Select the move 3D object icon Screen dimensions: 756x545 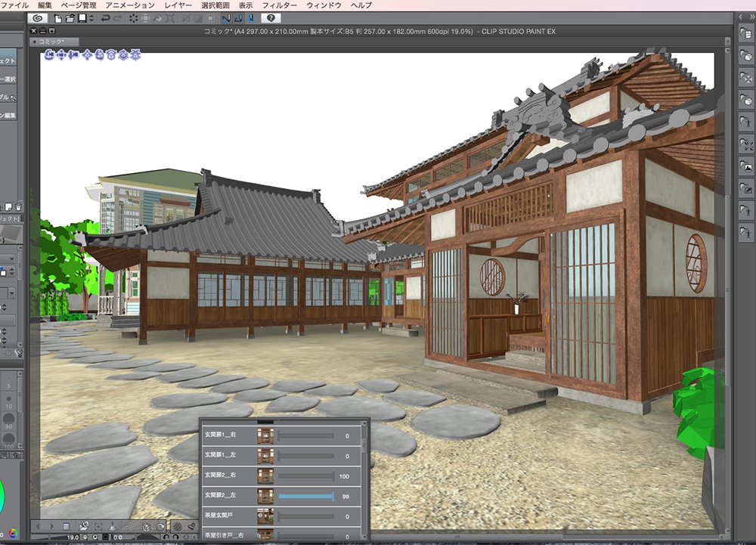pyautogui.click(x=88, y=57)
